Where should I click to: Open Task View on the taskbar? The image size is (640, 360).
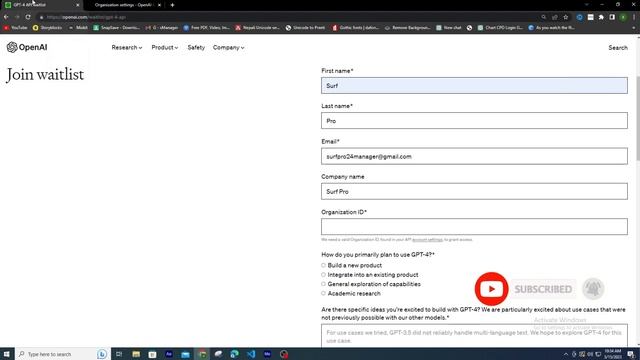119,354
